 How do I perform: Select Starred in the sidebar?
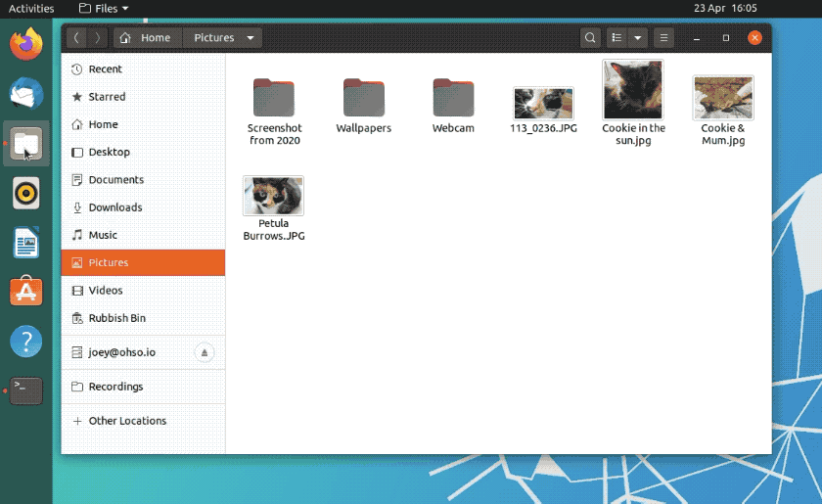[107, 97]
